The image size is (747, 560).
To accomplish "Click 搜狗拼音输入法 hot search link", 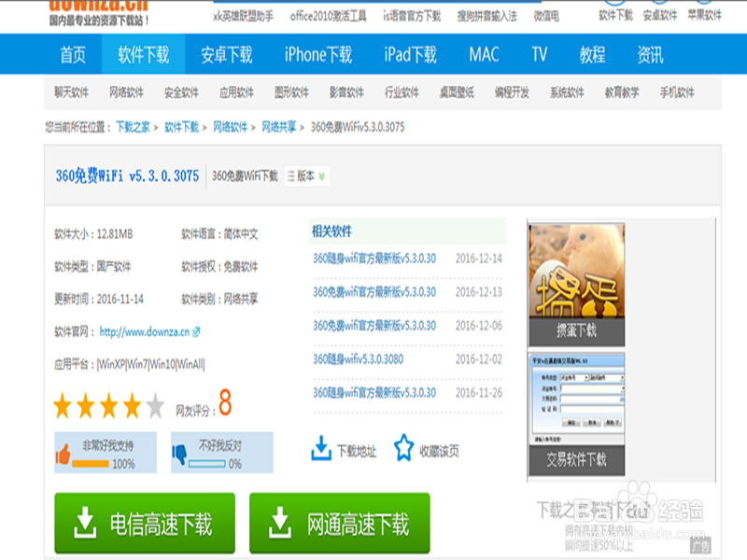I will [486, 16].
